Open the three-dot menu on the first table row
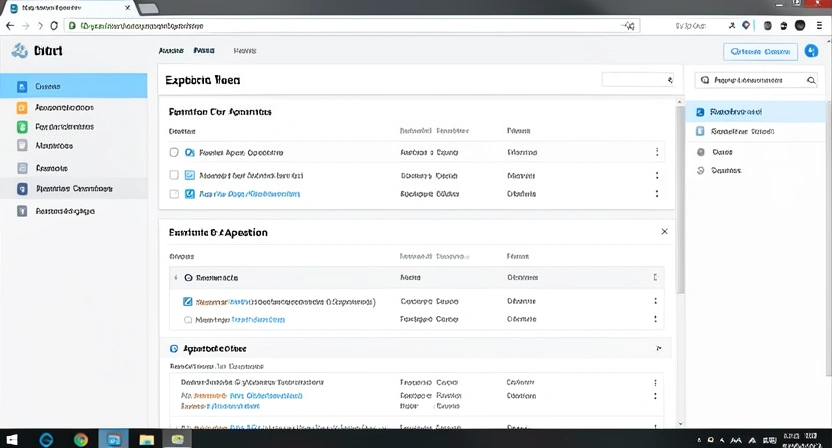The width and height of the screenshot is (832, 448). click(x=657, y=153)
